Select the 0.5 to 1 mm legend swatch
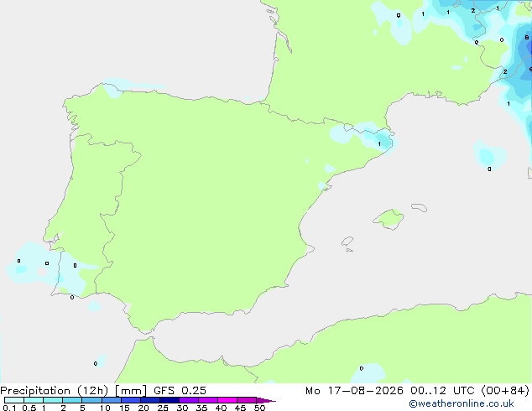This screenshot has width=532, height=411. [x=34, y=400]
